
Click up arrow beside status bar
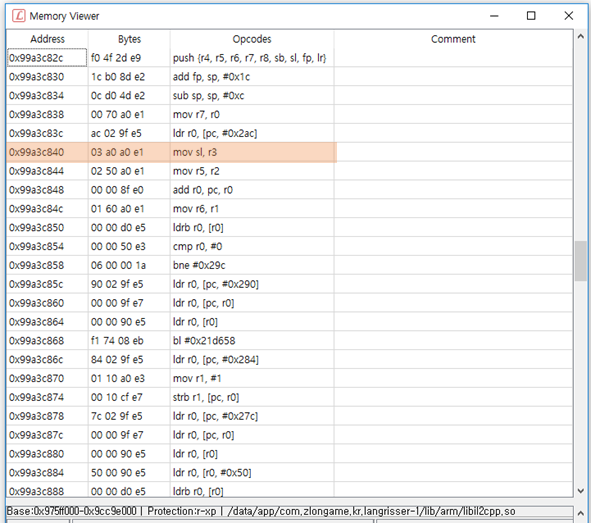[x=580, y=513]
